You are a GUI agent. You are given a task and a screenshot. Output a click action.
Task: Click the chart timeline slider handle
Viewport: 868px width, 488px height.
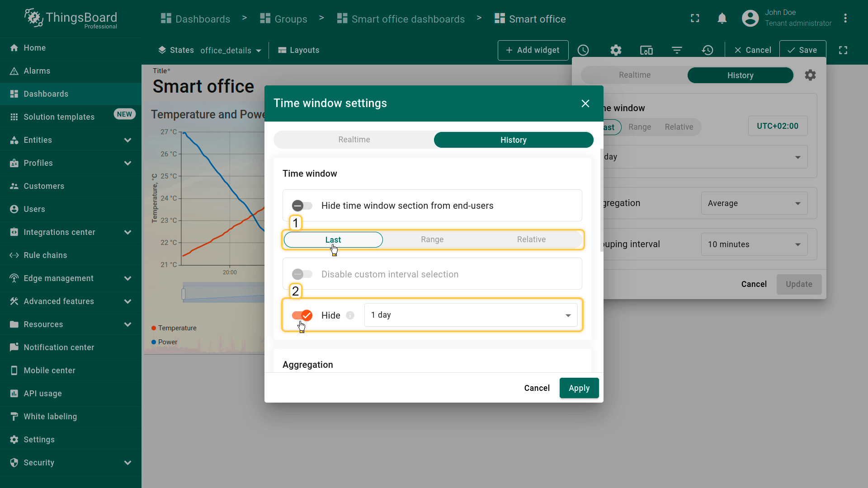(184, 294)
